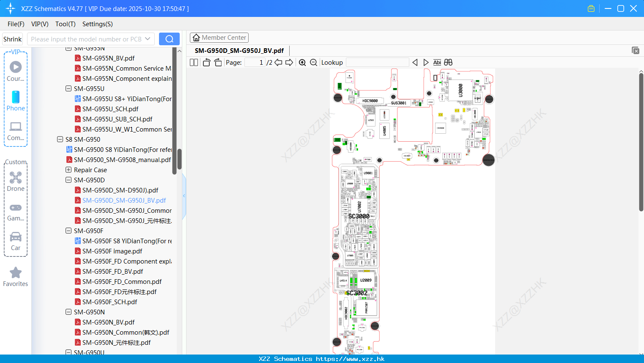Viewport: 644px width, 363px height.
Task: Open SM-G955U S8+ YiDianTong file
Action: [127, 99]
